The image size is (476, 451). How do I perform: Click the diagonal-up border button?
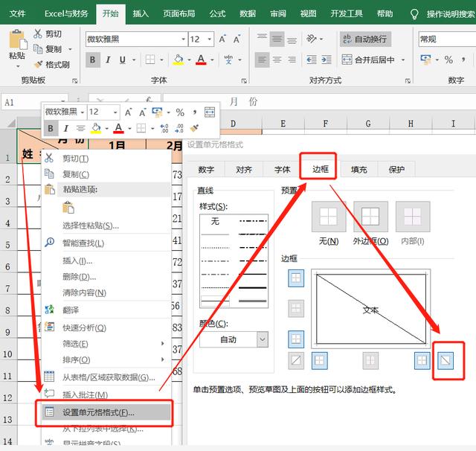click(296, 360)
